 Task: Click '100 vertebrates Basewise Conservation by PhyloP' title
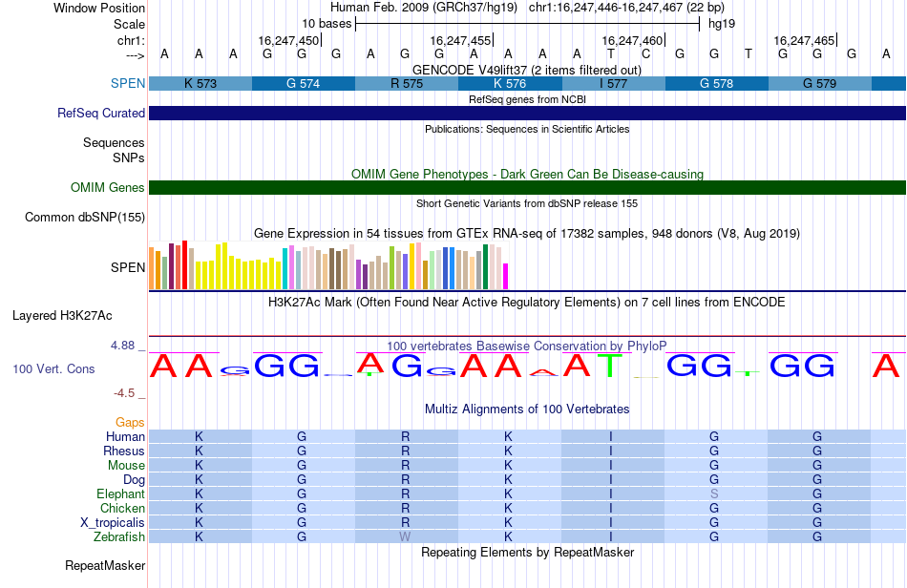click(527, 346)
